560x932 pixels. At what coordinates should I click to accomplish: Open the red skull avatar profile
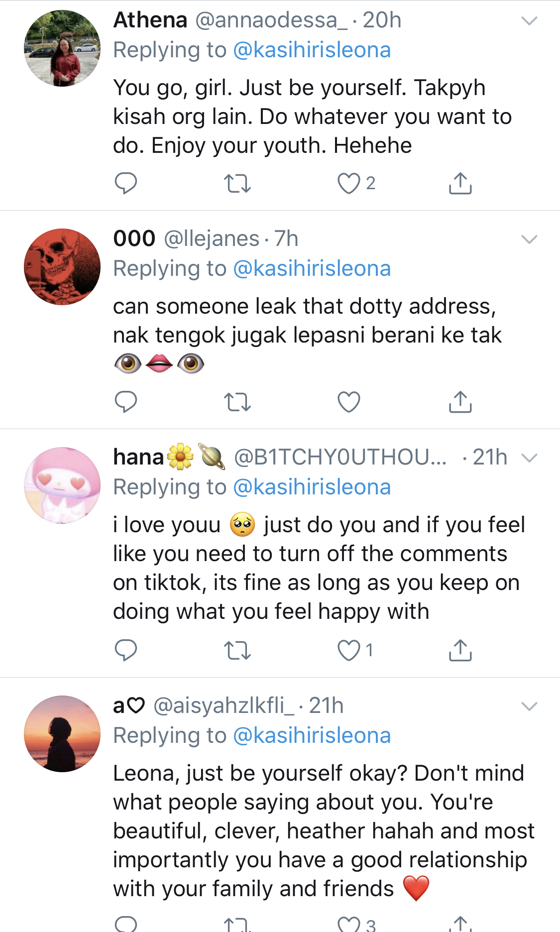point(62,267)
